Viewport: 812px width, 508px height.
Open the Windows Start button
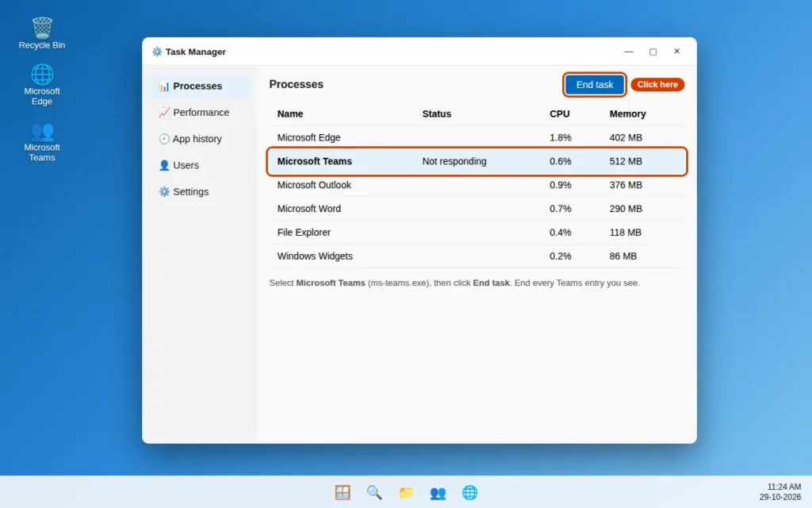[343, 492]
